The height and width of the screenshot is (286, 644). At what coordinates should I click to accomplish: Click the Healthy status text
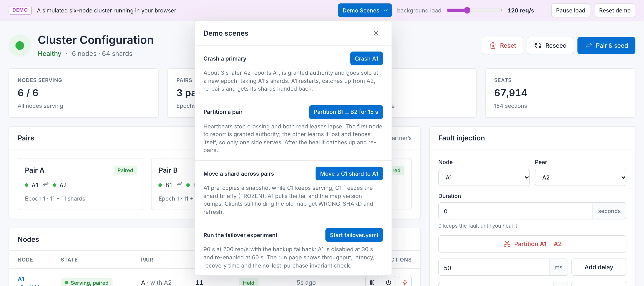click(x=50, y=53)
